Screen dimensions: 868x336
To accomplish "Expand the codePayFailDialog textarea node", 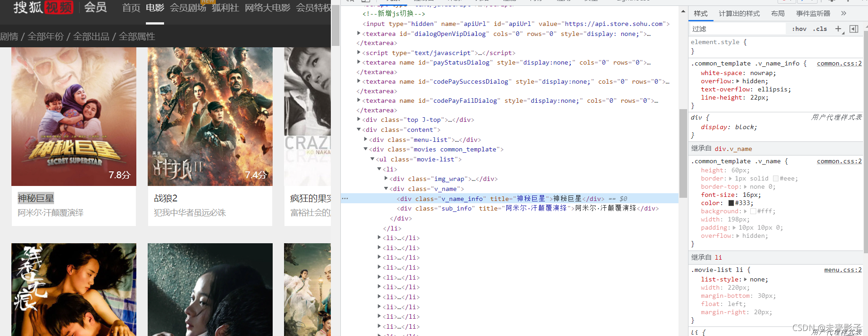I will tap(359, 100).
